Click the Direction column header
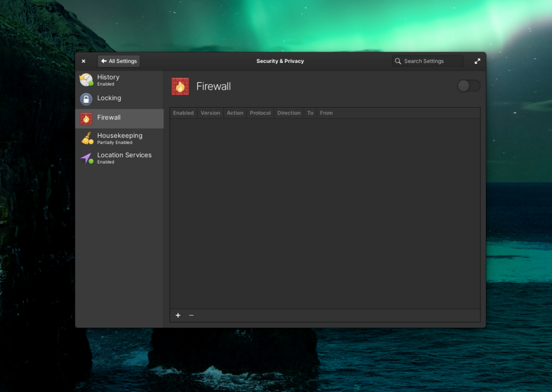Viewport: 552px width, 392px height. pyautogui.click(x=289, y=113)
